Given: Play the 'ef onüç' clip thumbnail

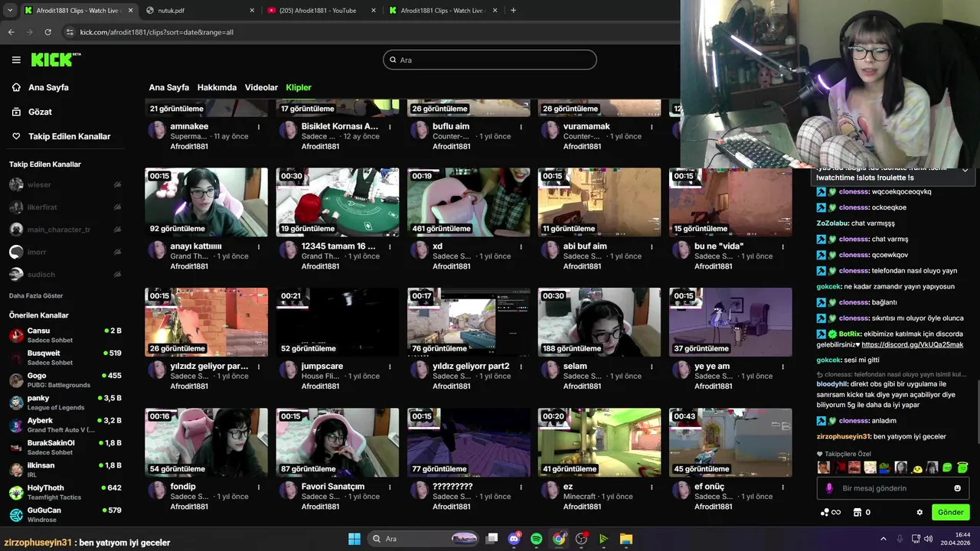Looking at the screenshot, I should click(730, 442).
